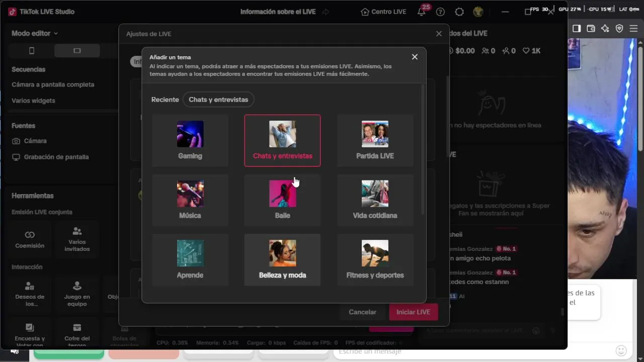
Task: Close the Añadir un tema dialog
Action: point(415,57)
